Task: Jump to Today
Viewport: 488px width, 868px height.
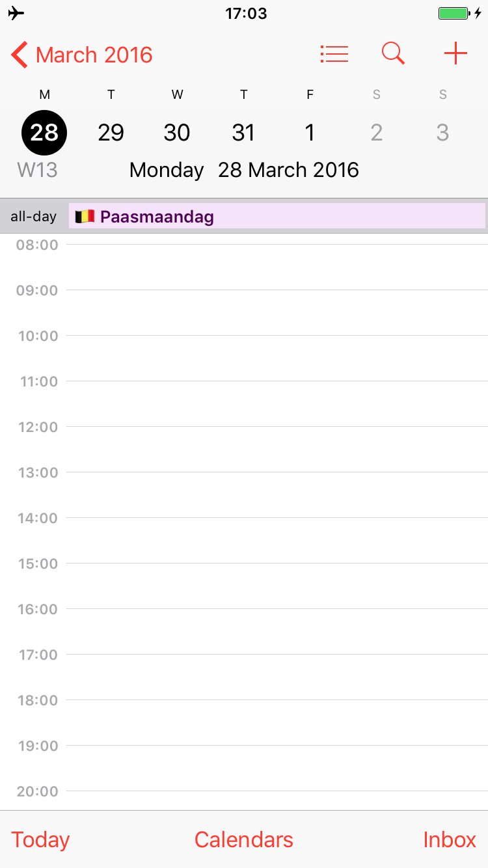Action: (40, 839)
